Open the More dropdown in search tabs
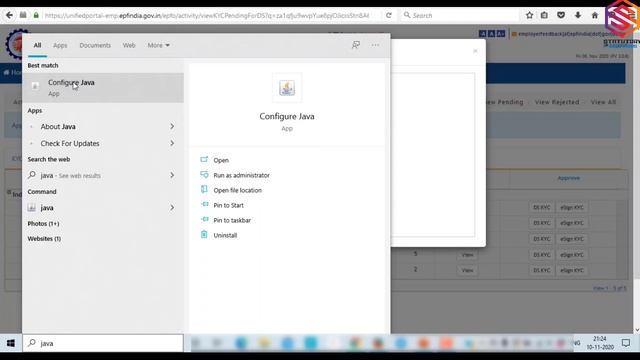Screen dimensions: 640x360 tap(158, 45)
